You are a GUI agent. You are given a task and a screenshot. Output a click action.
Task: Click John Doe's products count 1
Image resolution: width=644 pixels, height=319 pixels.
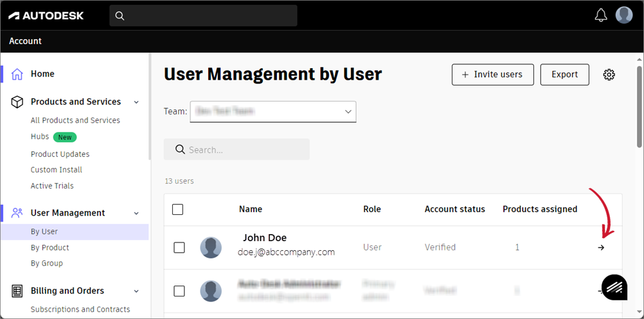tap(517, 248)
